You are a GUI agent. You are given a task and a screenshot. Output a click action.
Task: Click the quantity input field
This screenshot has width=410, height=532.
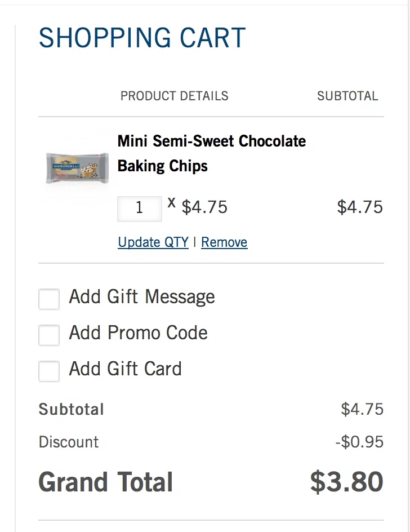tap(139, 208)
